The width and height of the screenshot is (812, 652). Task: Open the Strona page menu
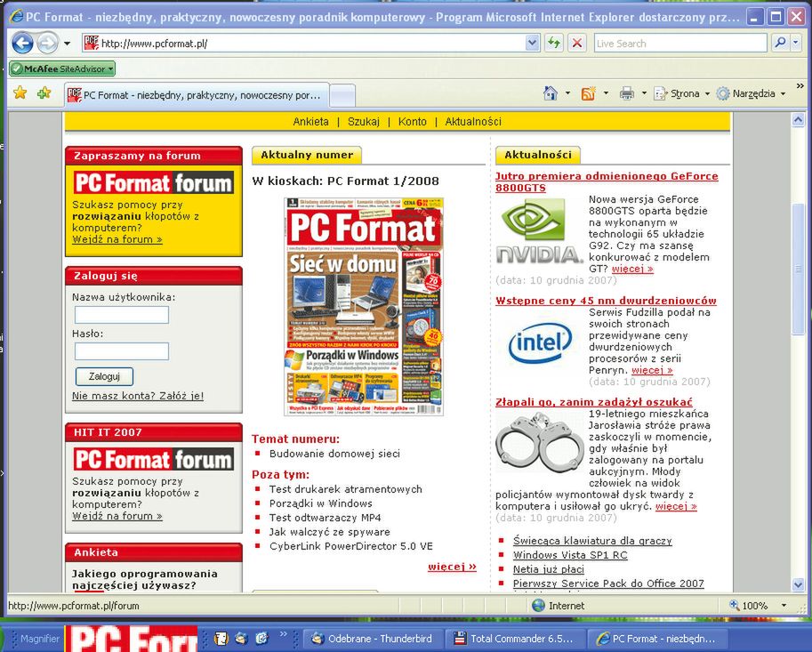tap(681, 93)
